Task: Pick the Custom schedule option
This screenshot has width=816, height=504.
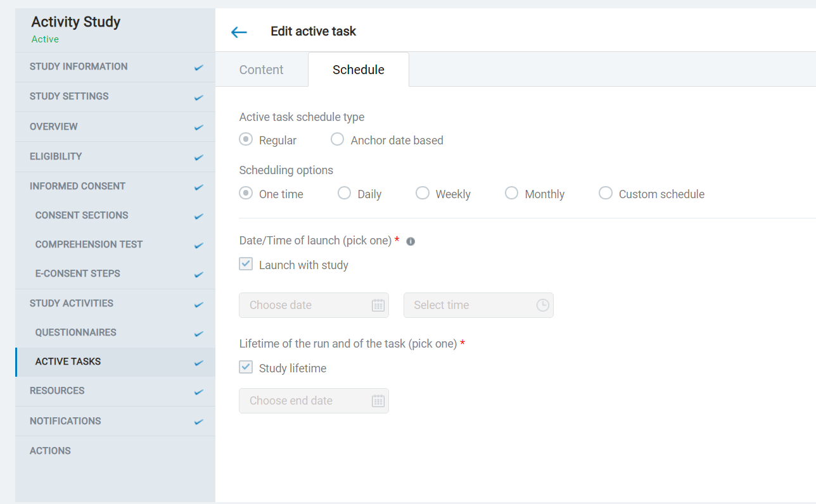Action: tap(605, 192)
